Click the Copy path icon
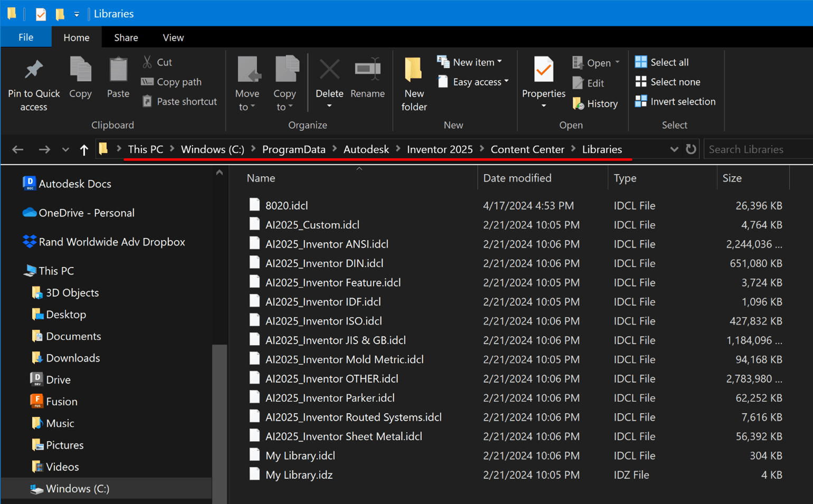This screenshot has width=813, height=504. (147, 82)
